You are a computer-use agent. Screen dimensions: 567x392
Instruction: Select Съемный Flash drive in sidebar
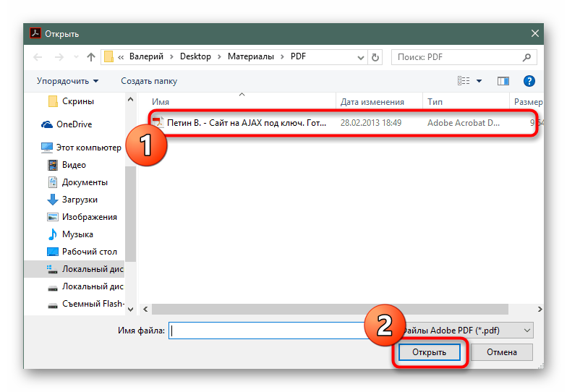coord(93,304)
